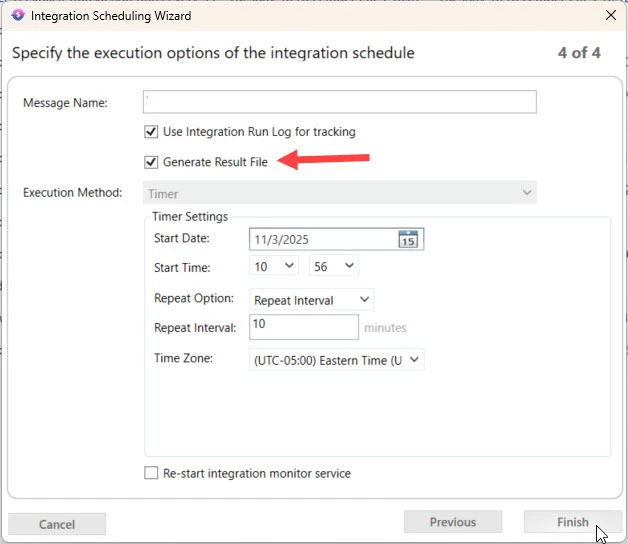Screen dimensions: 628x544
Task: Enable Re-start integration monitor service checkbox
Action: pyautogui.click(x=151, y=473)
